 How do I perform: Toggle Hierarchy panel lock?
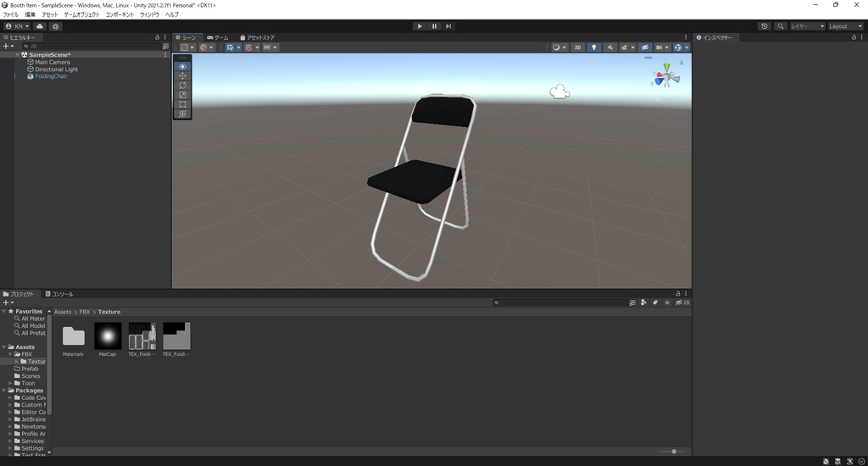pos(157,37)
